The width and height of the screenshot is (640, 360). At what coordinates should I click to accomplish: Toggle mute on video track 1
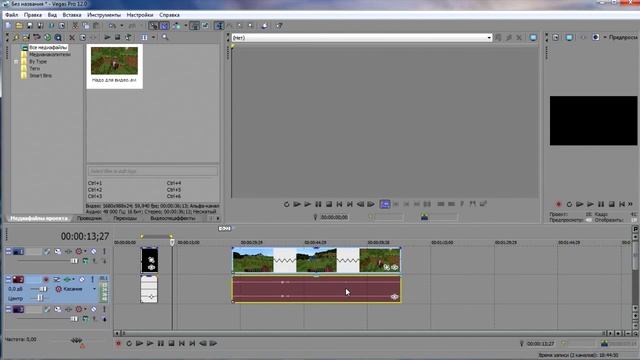click(93, 251)
